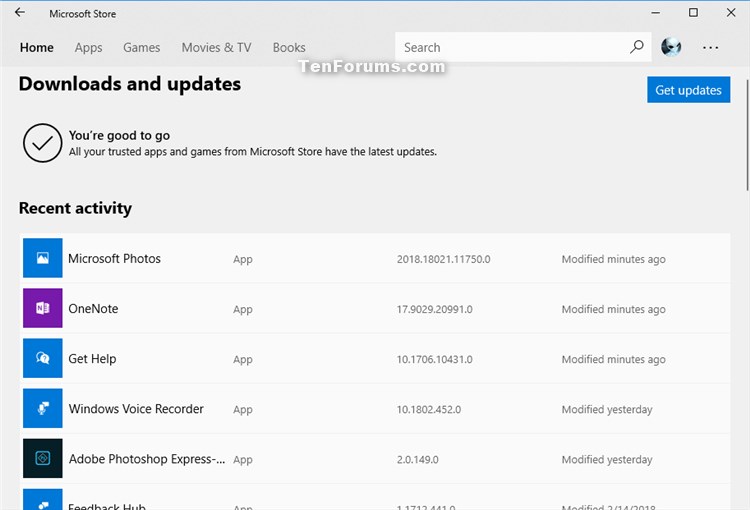Minimize the Microsoft Store window
750x510 pixels.
(655, 13)
